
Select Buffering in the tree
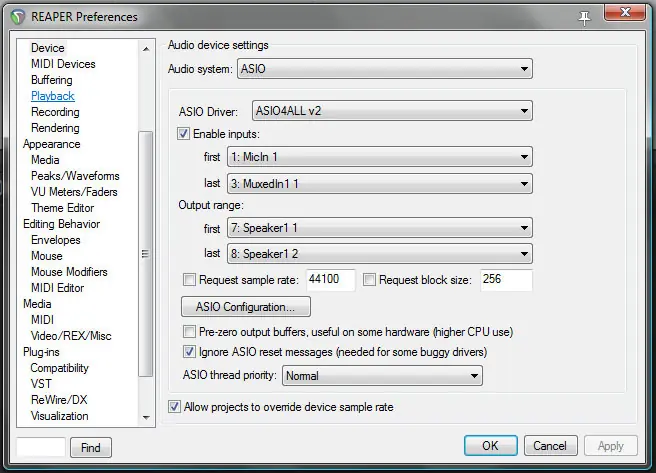click(51, 80)
